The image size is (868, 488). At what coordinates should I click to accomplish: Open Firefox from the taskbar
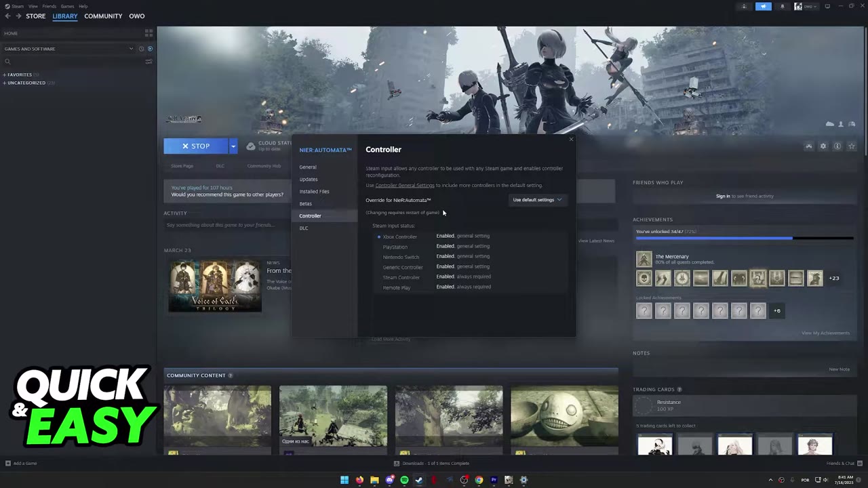pyautogui.click(x=359, y=480)
